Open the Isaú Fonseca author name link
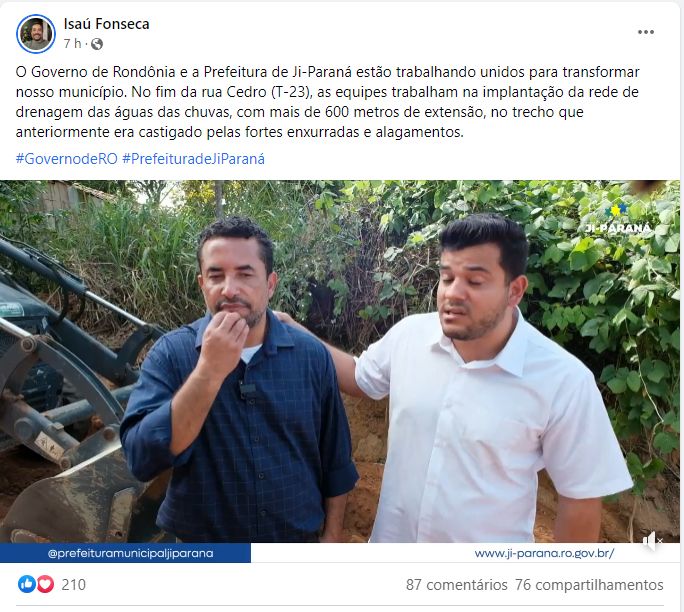 [x=106, y=24]
